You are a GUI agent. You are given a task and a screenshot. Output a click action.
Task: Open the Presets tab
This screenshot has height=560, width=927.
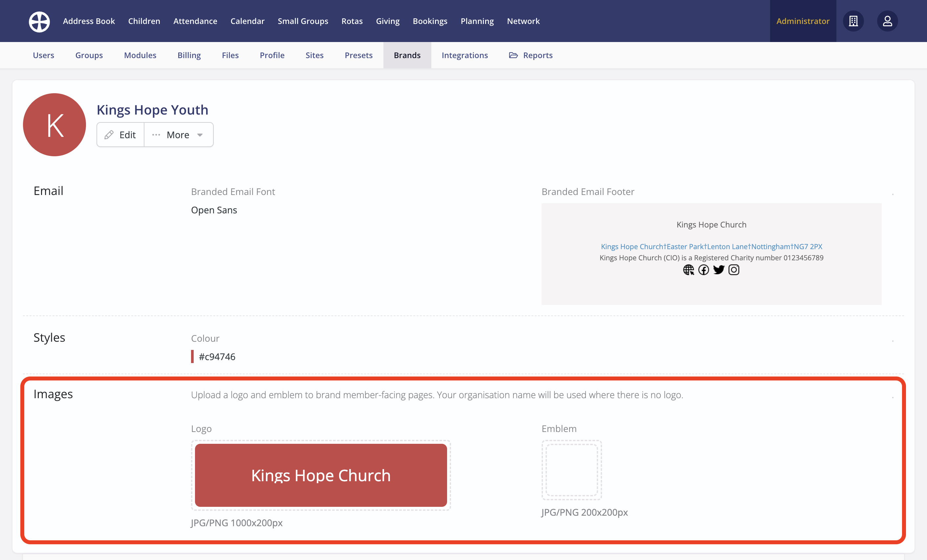click(x=358, y=55)
